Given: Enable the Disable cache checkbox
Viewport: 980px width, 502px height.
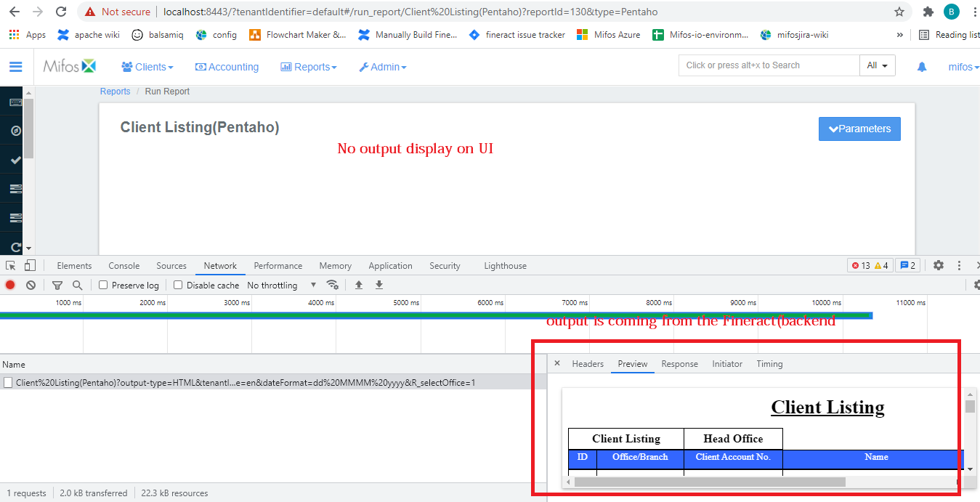Looking at the screenshot, I should point(178,285).
